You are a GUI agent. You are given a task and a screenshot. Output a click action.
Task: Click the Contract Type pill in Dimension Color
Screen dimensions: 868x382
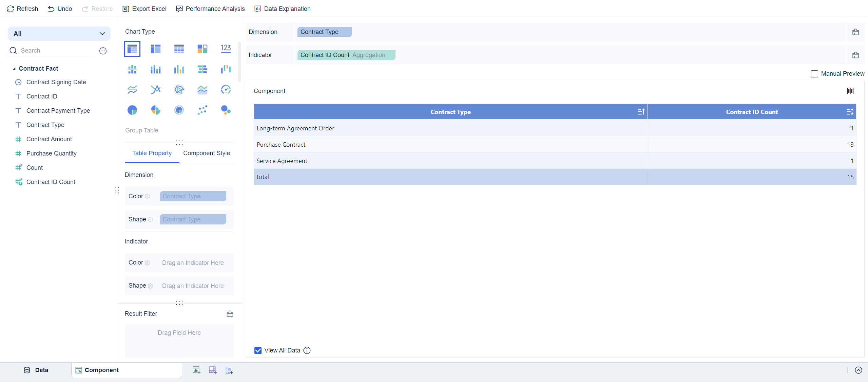coord(193,196)
